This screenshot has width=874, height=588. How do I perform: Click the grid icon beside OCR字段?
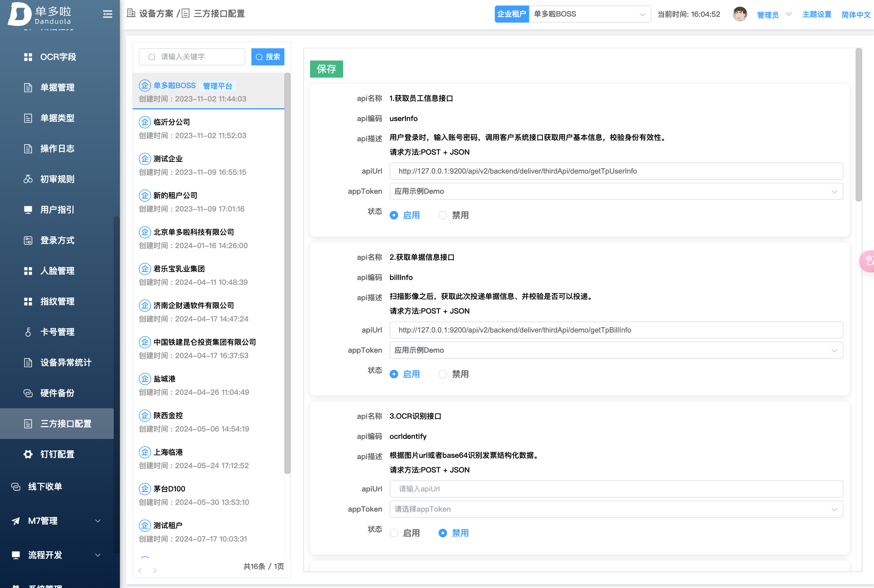pos(28,57)
